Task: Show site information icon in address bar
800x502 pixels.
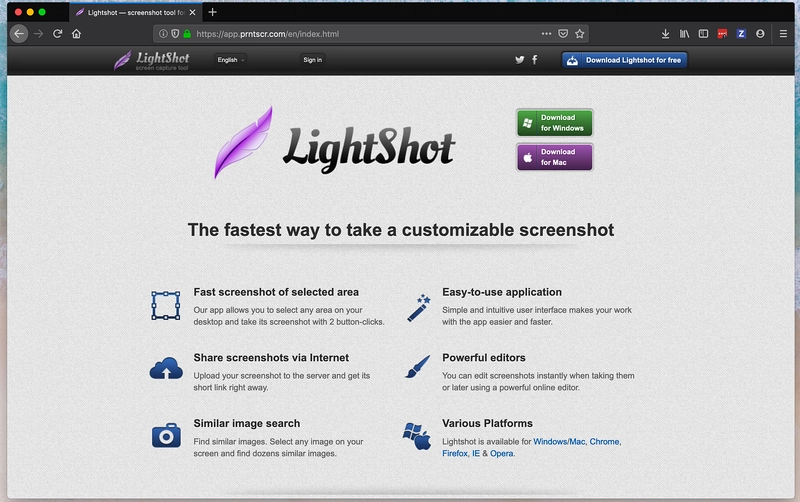Action: pyautogui.click(x=163, y=34)
